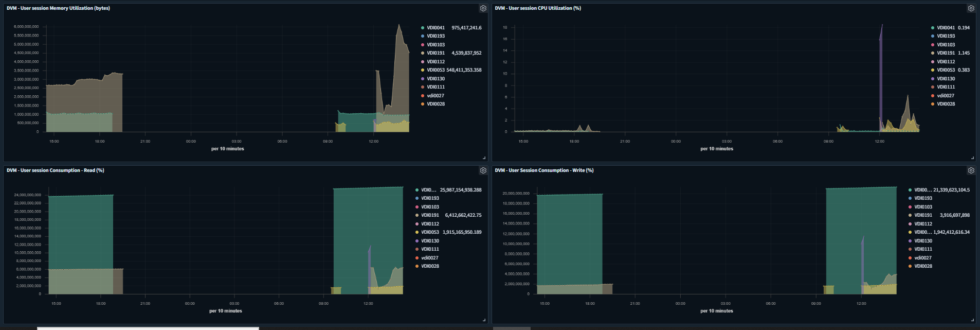Click the VDI0112 legend label in the Read panel
The width and height of the screenshot is (980, 330).
[x=430, y=224]
